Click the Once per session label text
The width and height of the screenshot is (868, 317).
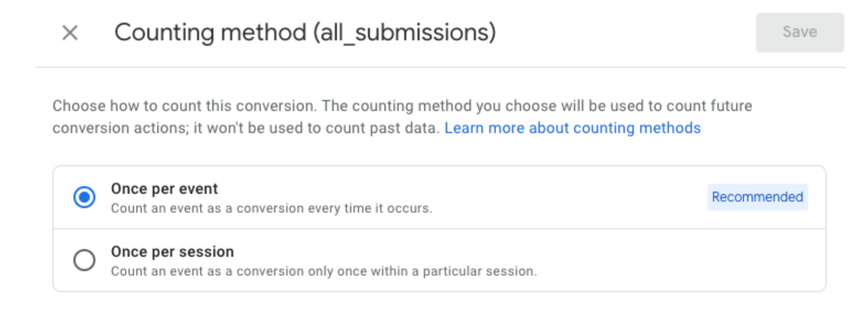pos(172,252)
